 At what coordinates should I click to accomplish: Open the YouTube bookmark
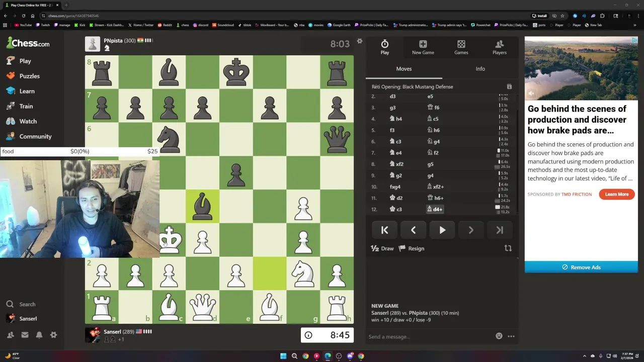coord(23,25)
